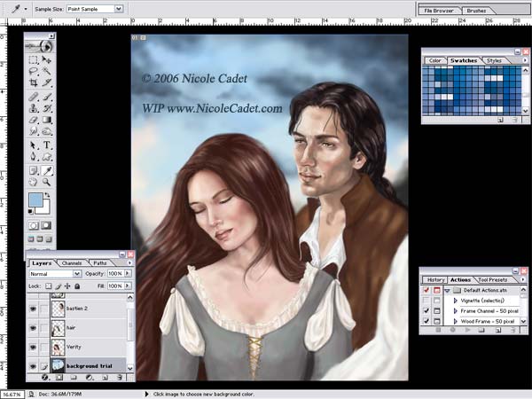Select the Blur tool

[34, 130]
